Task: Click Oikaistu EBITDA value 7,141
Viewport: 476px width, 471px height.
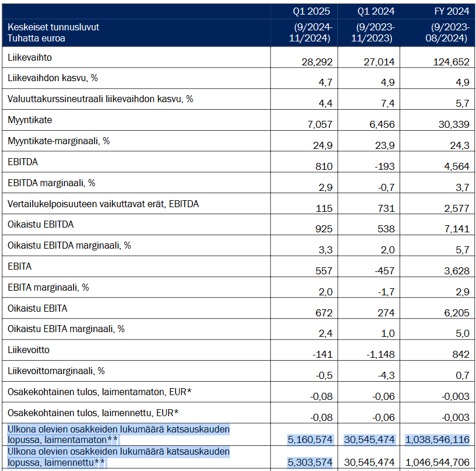Action: [x=457, y=229]
